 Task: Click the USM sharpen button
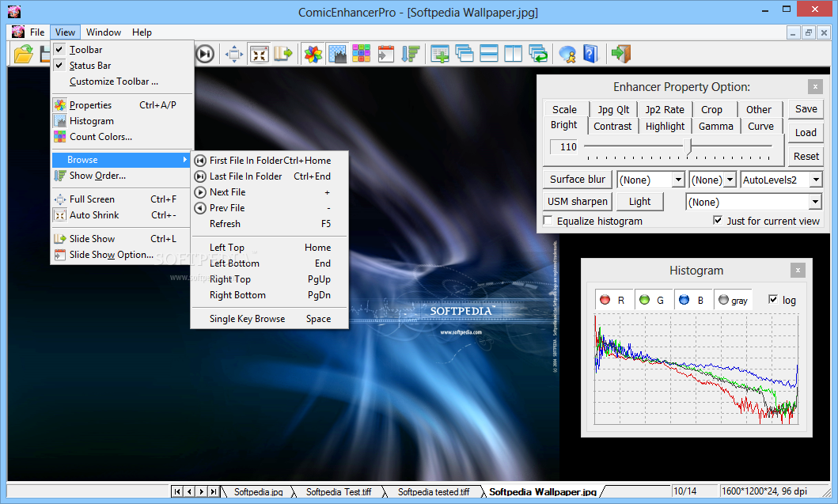pos(577,202)
